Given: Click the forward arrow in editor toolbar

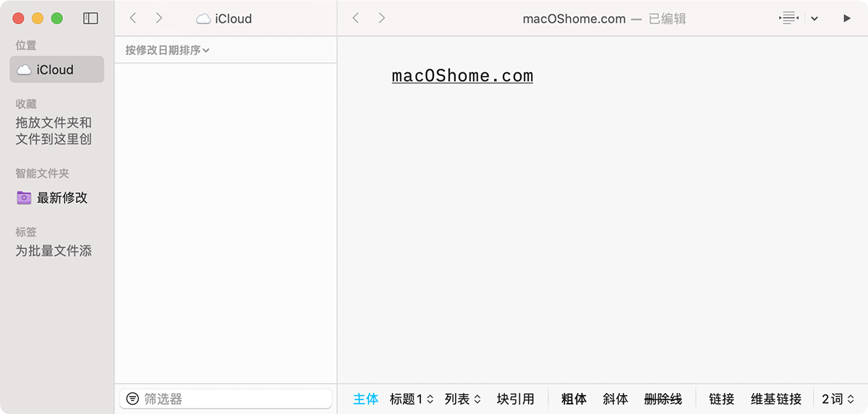Looking at the screenshot, I should pos(382,18).
